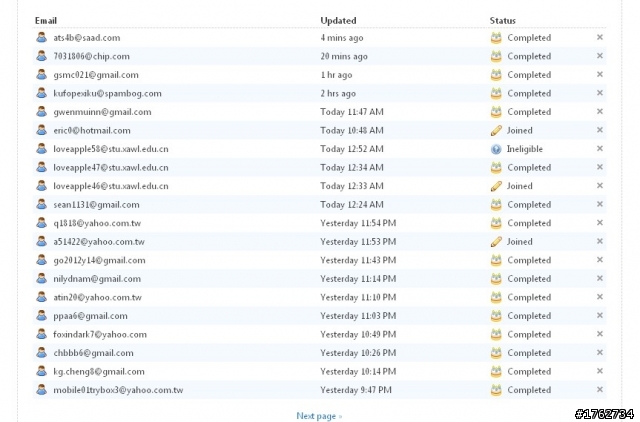Delete the loveapple46@stu.xawl.edu.cn entry

(600, 186)
